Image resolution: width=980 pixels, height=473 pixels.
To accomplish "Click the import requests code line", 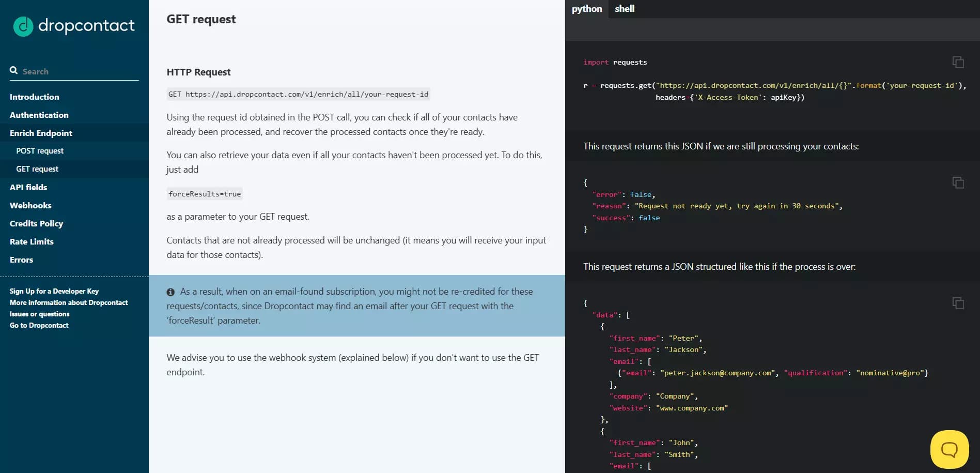I will coord(615,62).
